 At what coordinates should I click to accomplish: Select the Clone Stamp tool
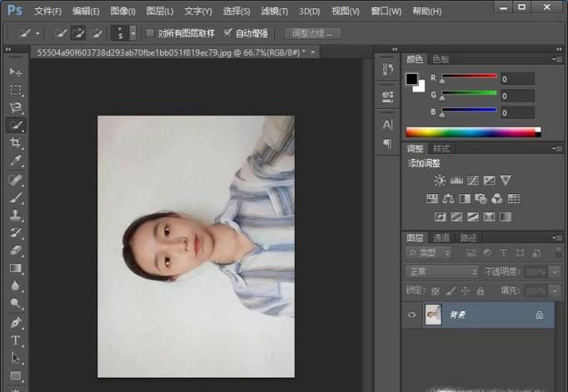point(15,216)
